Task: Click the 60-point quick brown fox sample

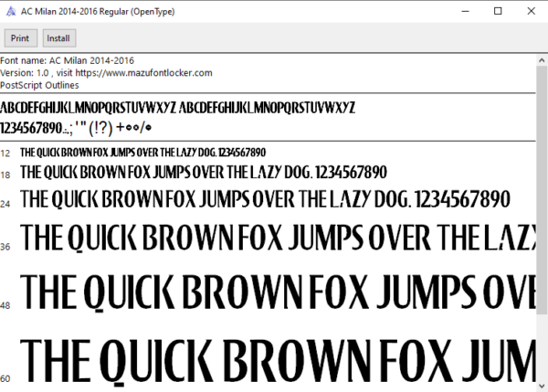Action: pos(278,362)
